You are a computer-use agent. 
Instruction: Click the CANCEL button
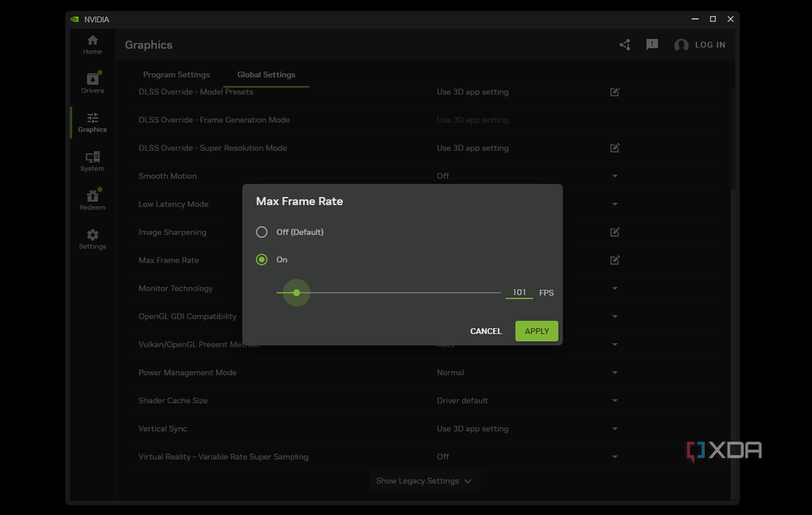486,331
